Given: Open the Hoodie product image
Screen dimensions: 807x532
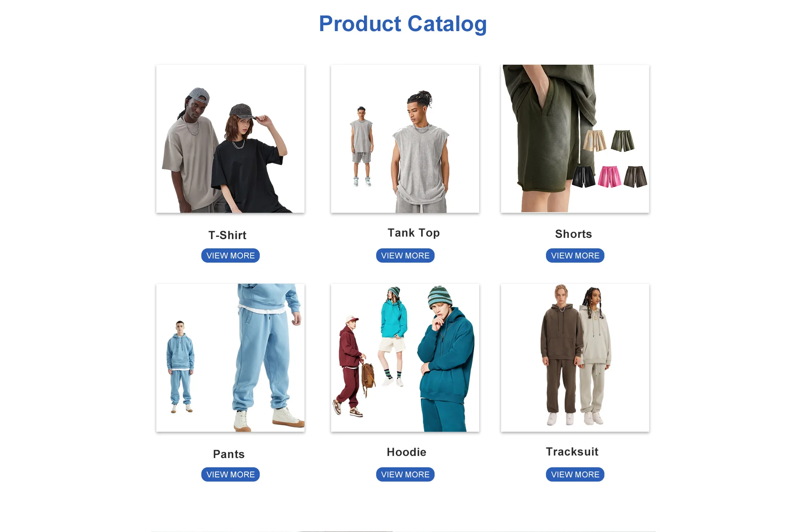Looking at the screenshot, I should click(405, 358).
